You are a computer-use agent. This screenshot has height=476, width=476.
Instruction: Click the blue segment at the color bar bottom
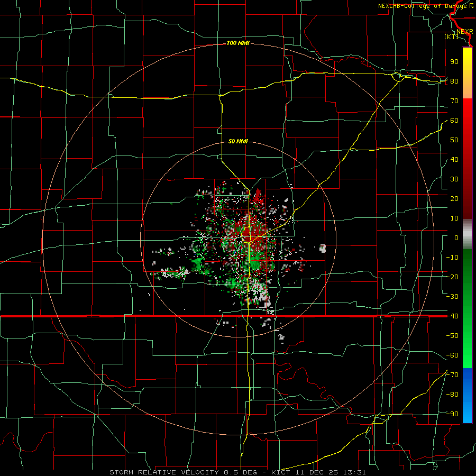tap(467, 396)
